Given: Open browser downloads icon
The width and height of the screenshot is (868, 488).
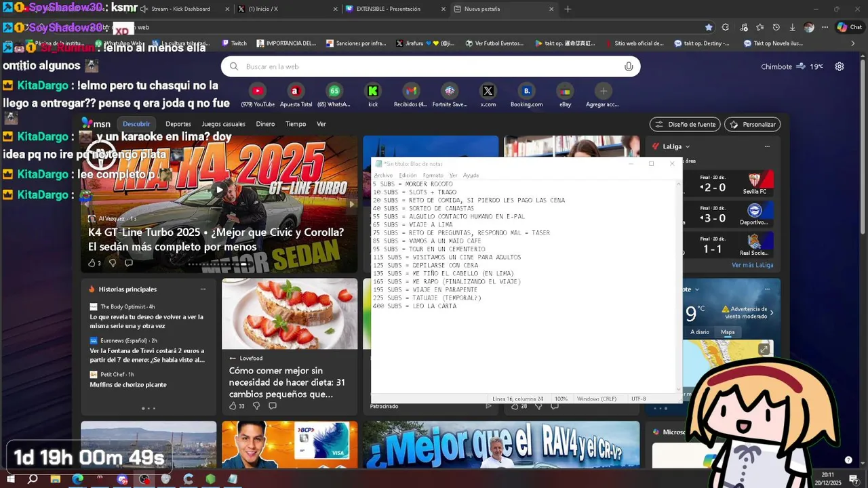Looking at the screenshot, I should pos(792,27).
